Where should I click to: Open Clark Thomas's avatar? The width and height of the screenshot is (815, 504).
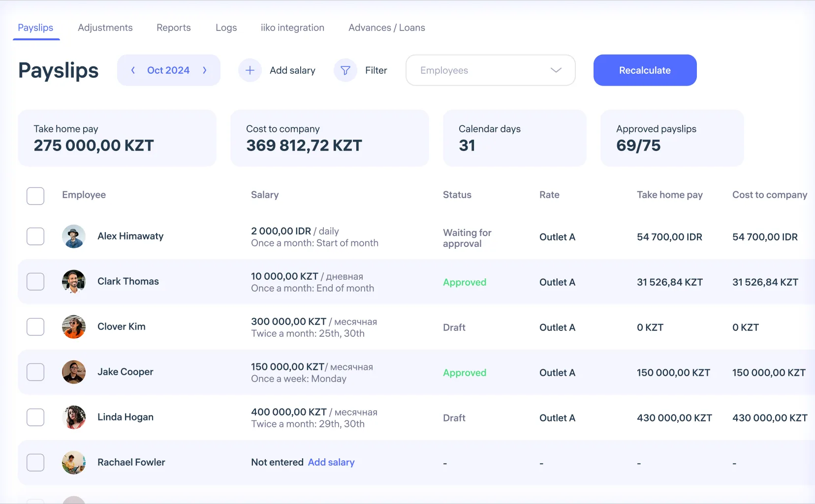74,282
